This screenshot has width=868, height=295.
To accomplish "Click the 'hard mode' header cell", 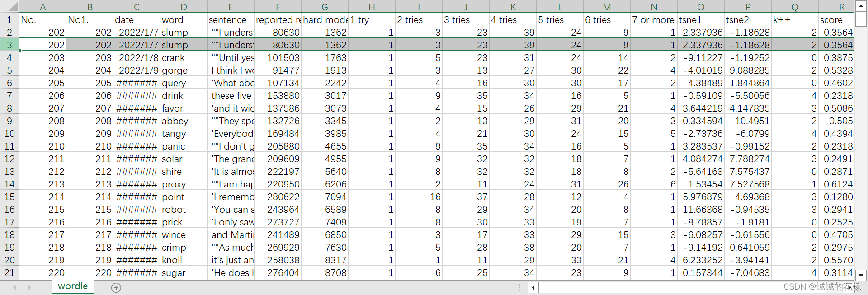I will point(325,19).
